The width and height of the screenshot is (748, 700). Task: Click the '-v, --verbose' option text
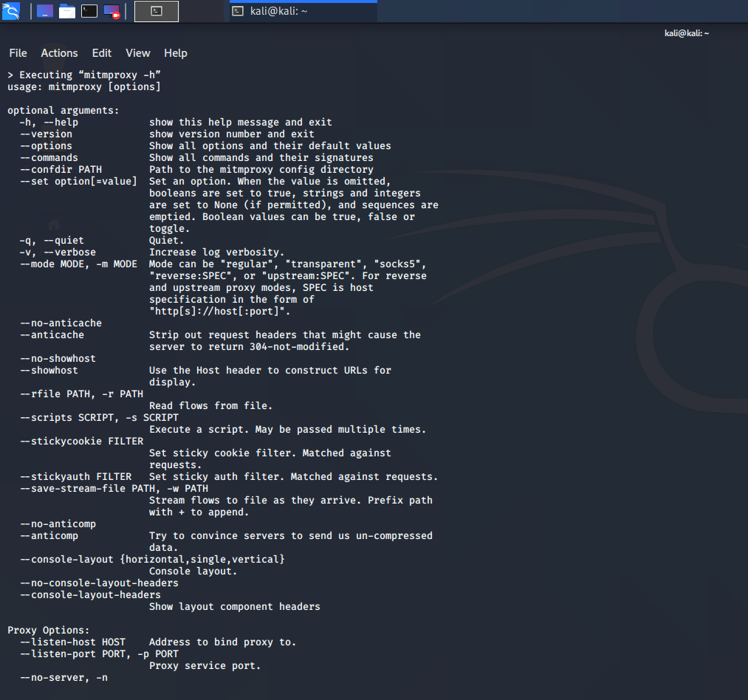click(x=58, y=252)
